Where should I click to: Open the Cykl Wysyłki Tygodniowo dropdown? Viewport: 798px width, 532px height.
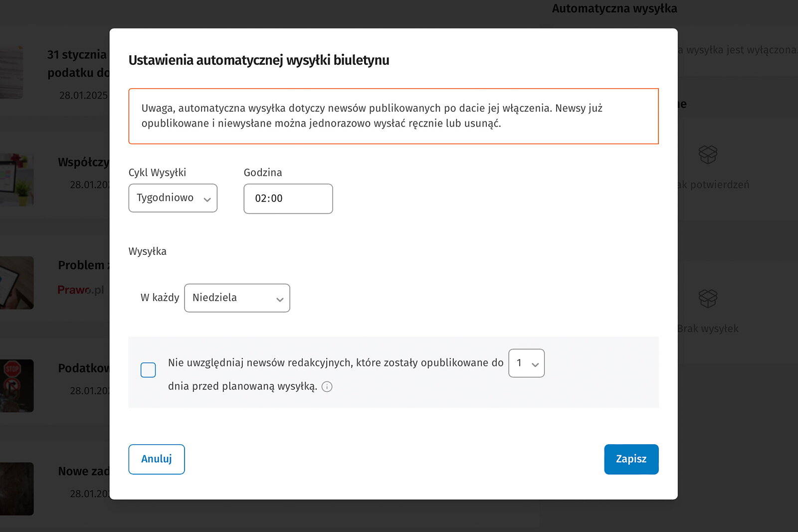tap(173, 198)
